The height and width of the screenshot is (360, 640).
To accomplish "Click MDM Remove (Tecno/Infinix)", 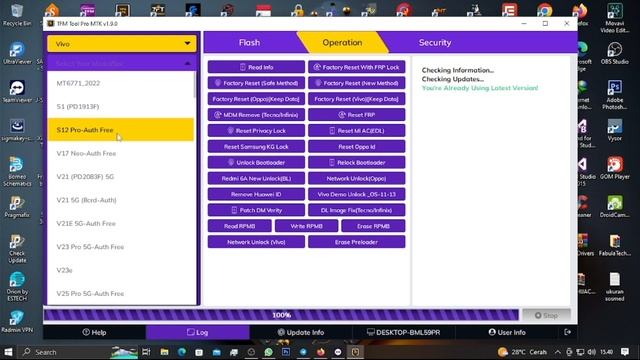I will click(256, 115).
